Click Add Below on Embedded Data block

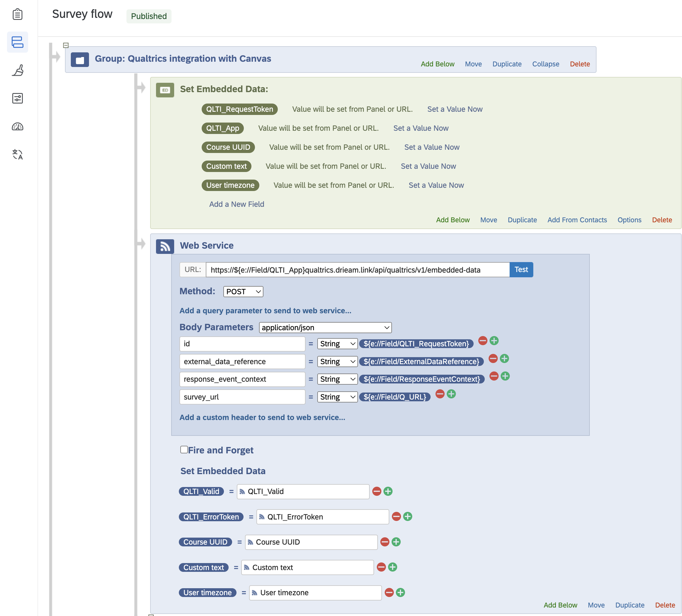coord(453,220)
